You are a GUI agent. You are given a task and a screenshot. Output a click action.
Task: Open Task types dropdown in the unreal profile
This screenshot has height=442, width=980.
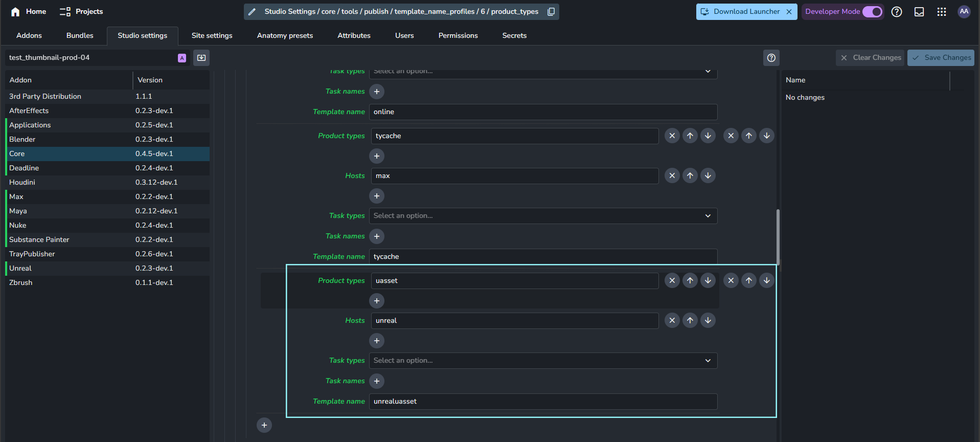[x=543, y=361]
